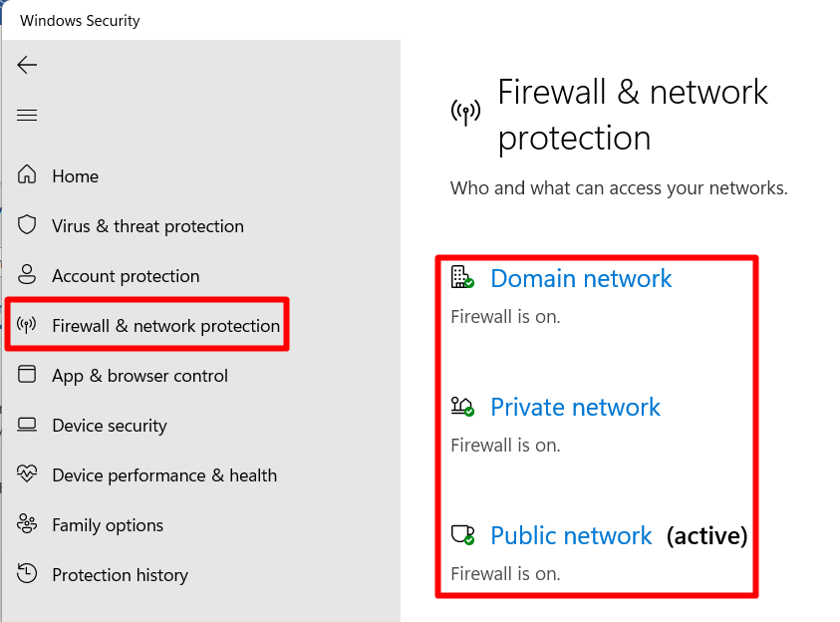Open the Domain network settings link
Viewport: 840px width, 622px height.
(581, 278)
